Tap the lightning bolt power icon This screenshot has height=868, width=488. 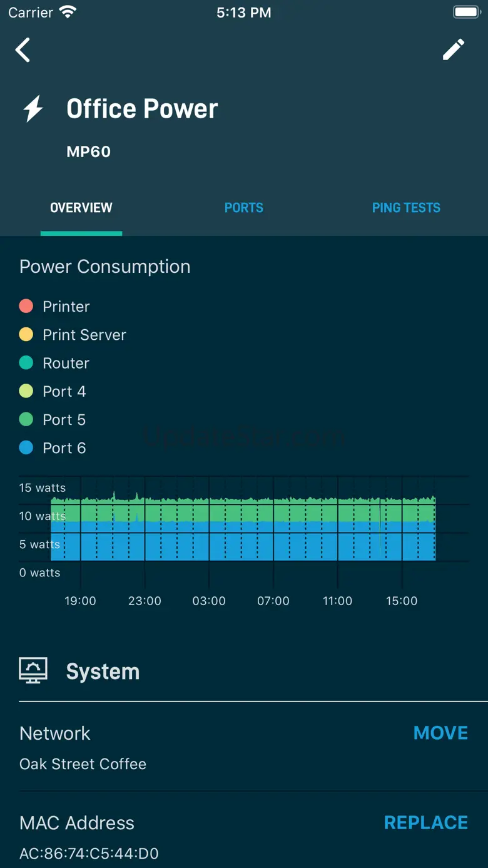[x=33, y=109]
